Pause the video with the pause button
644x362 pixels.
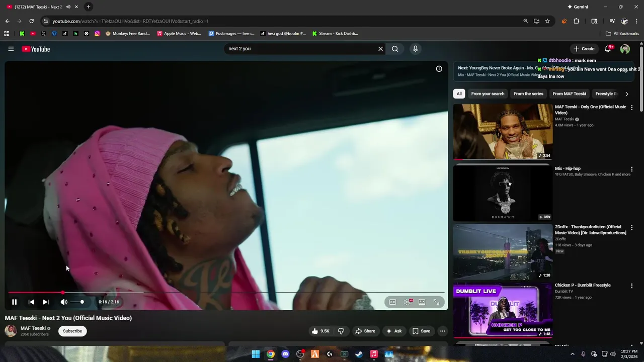pos(14,302)
